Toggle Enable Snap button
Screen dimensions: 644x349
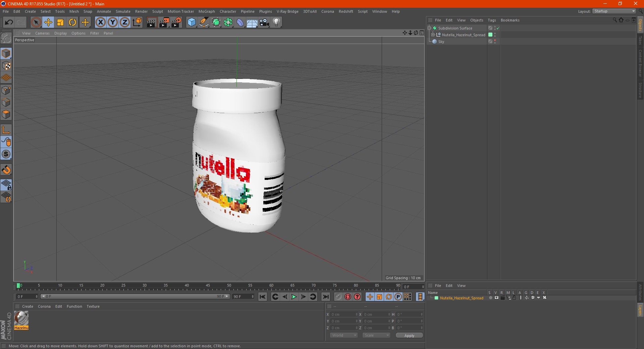(6, 170)
